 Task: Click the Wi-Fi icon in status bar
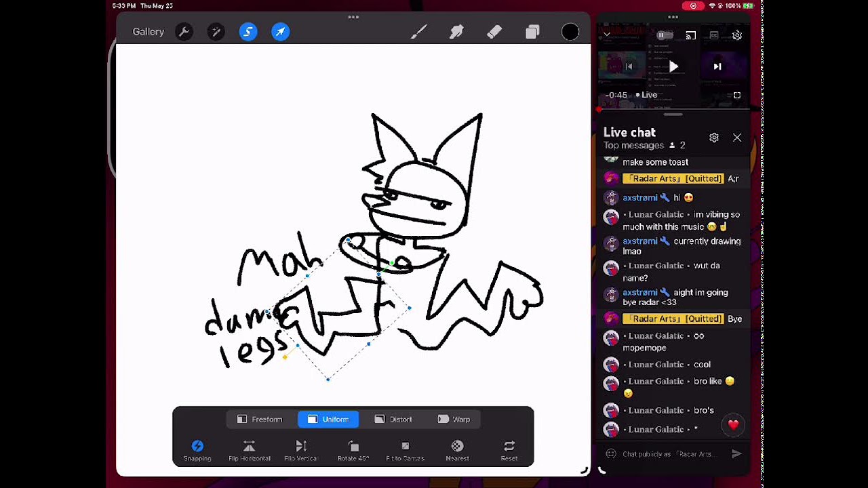click(712, 5)
